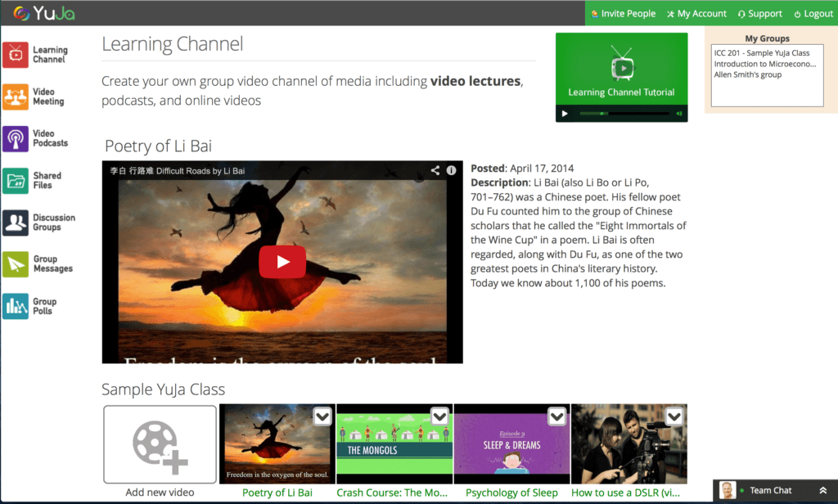Open the Learning Channel sidebar label

pos(50,55)
